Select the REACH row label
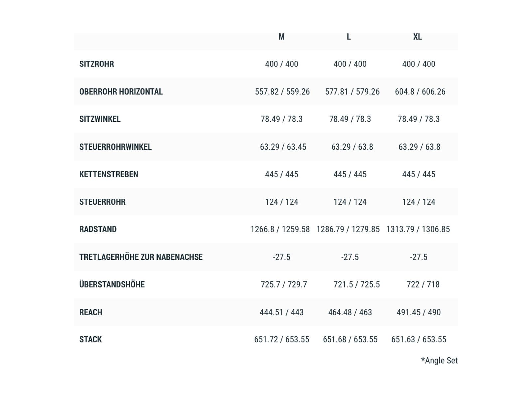Viewport: 532px width, 399px height. [x=91, y=312]
